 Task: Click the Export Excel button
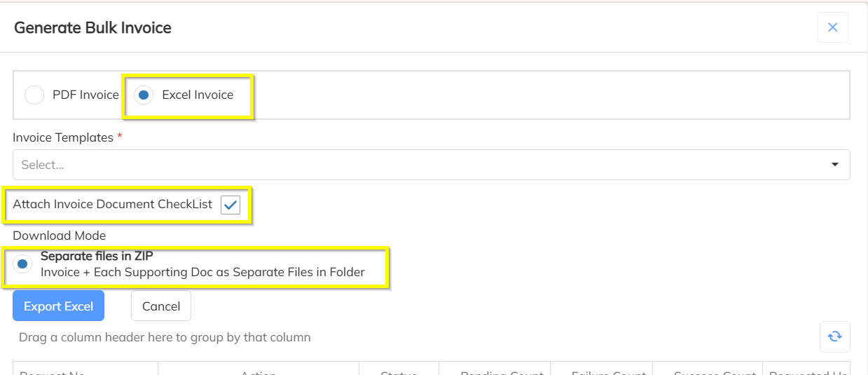coord(58,306)
